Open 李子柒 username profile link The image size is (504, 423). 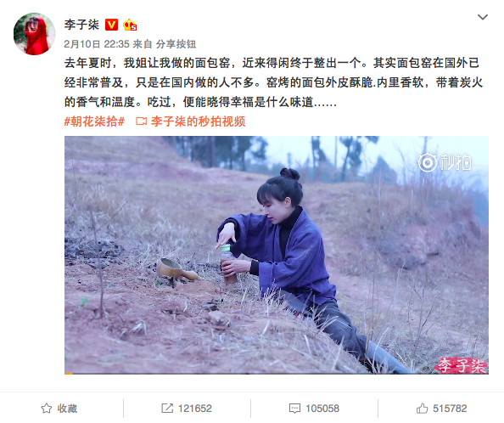point(81,25)
